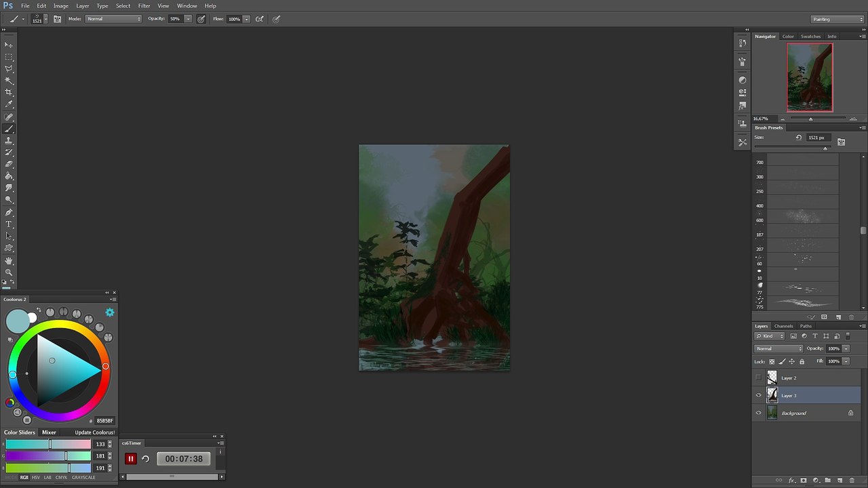
Task: Switch to Mixer in Coolorus
Action: tap(49, 432)
